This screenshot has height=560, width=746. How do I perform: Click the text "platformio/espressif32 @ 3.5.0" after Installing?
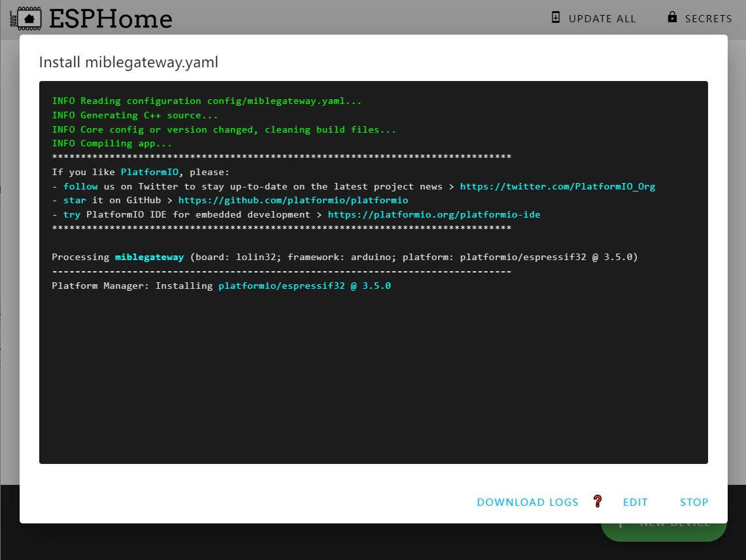tap(305, 286)
